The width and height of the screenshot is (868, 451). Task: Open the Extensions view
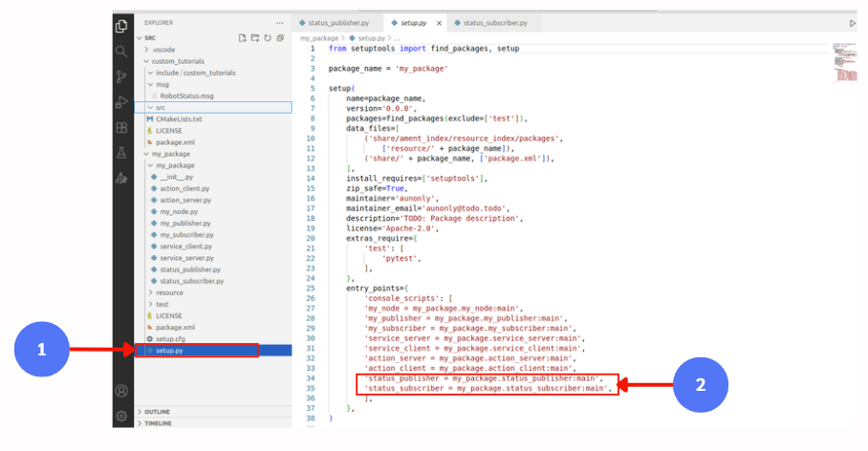click(121, 127)
